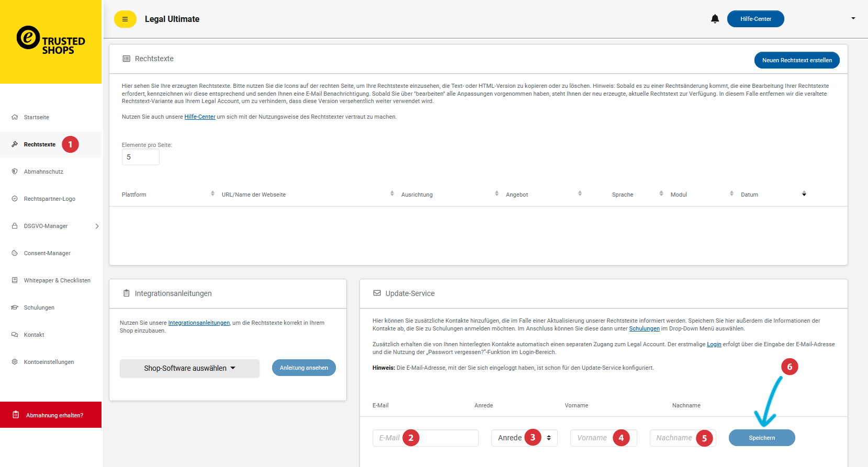Open the Hilfe-Center button in header
This screenshot has height=467, width=868.
click(x=756, y=19)
